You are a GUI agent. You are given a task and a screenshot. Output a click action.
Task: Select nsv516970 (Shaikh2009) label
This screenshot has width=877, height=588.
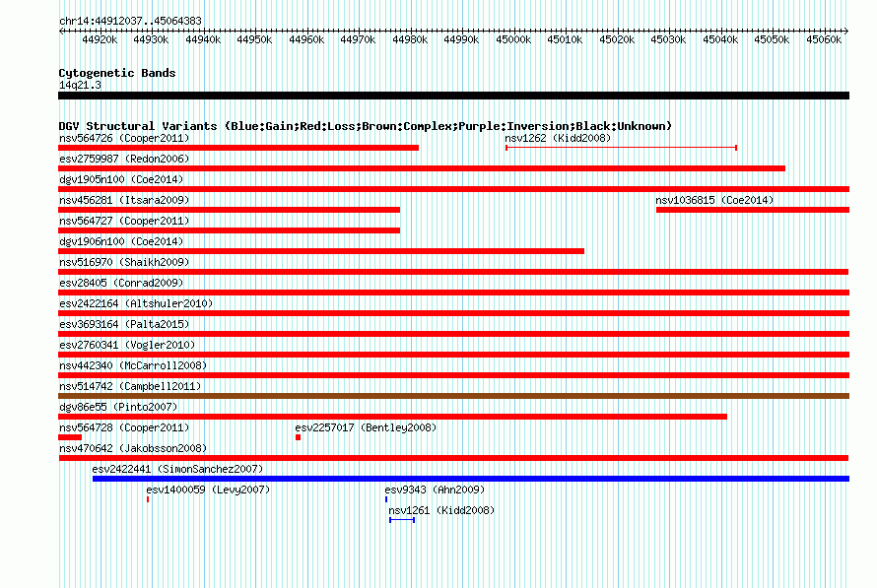(x=124, y=262)
